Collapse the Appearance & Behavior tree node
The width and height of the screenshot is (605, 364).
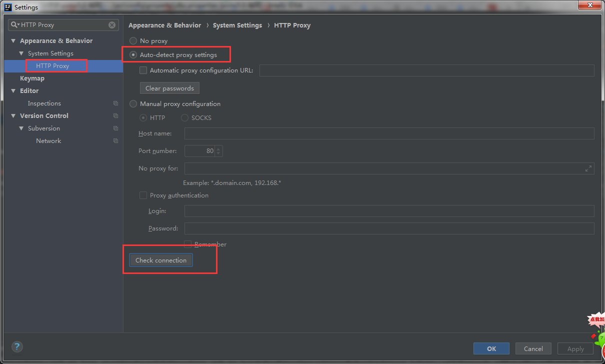(13, 41)
